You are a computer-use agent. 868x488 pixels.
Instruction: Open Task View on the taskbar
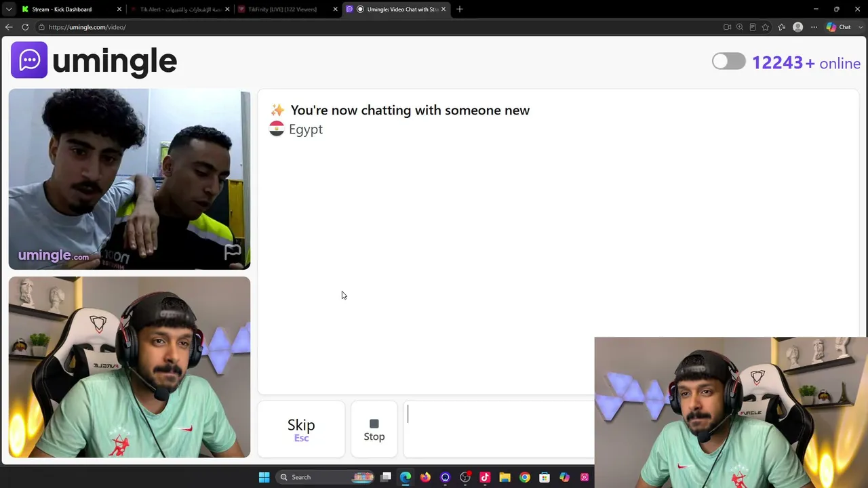click(386, 477)
